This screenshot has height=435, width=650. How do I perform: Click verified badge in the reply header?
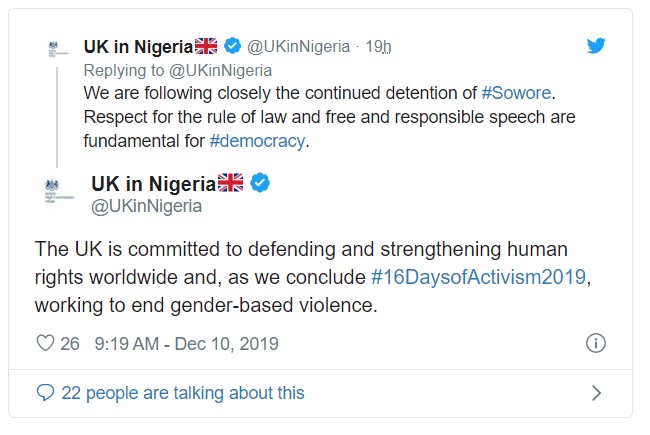232,46
